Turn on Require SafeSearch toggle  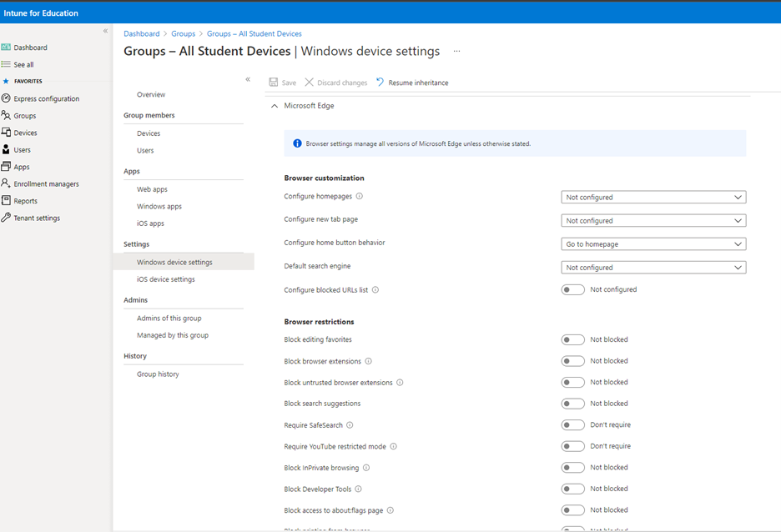pos(572,425)
